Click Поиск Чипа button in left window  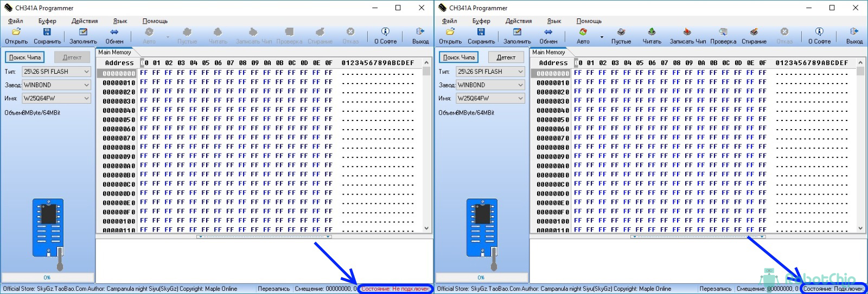[25, 57]
